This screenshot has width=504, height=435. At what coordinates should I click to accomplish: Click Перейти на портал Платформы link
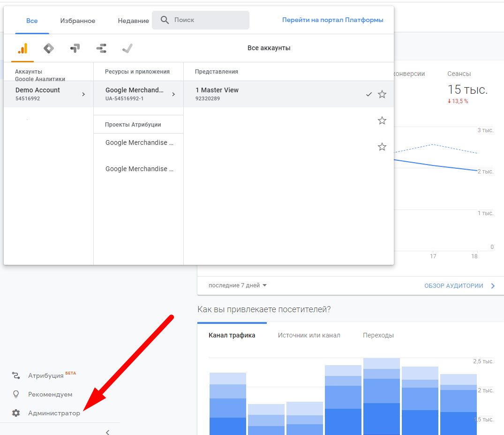(333, 20)
